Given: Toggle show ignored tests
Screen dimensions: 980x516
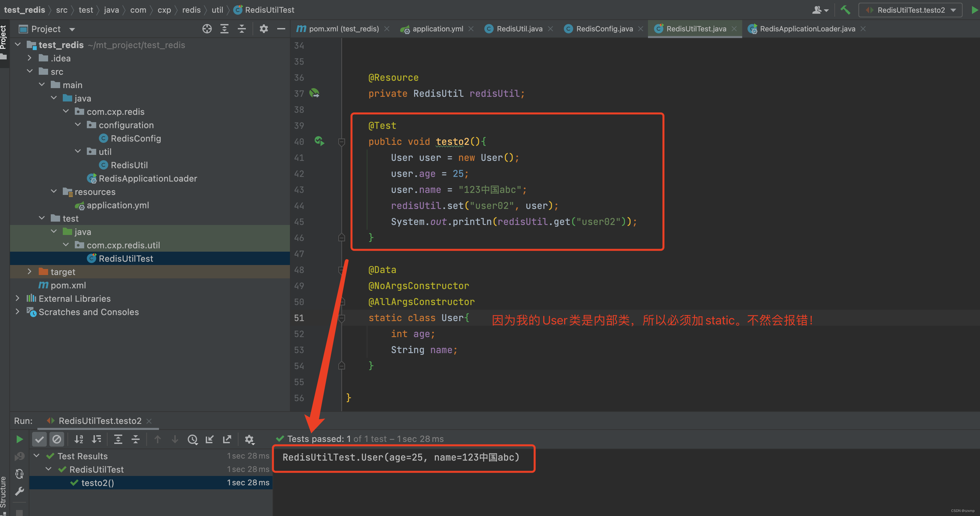Looking at the screenshot, I should coord(57,440).
